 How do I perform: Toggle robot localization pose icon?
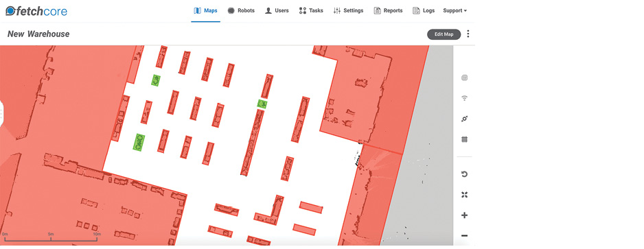465,119
